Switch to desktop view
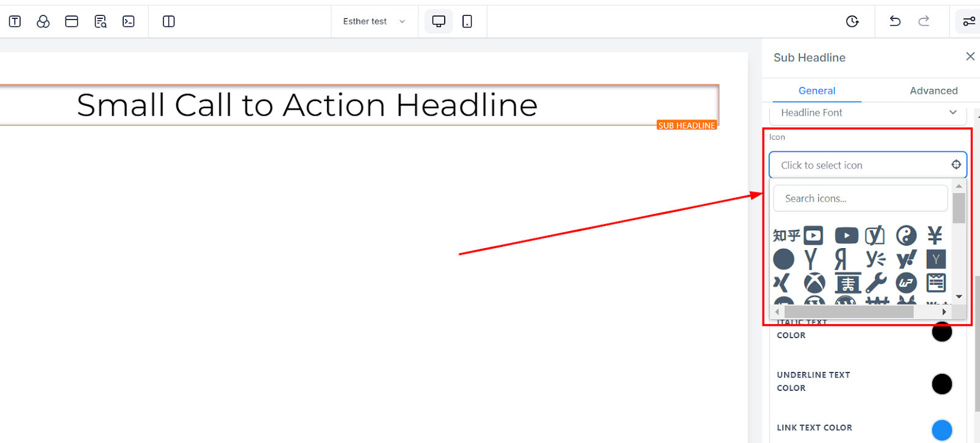Viewport: 980px width, 443px height. point(439,21)
